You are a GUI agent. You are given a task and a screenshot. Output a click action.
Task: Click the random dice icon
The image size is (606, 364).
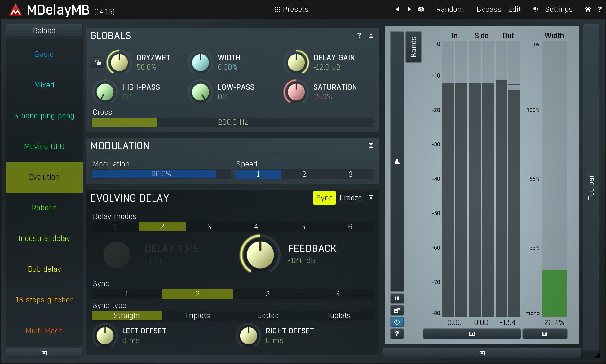(x=421, y=9)
